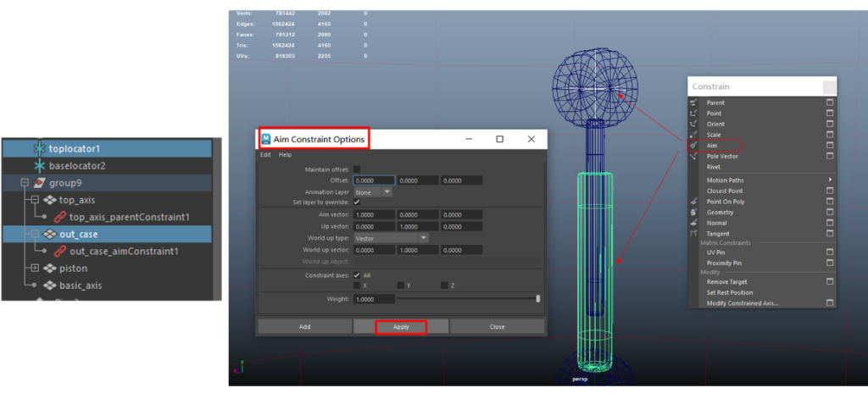The width and height of the screenshot is (868, 399).
Task: Click the piston mesh icon
Action: [50, 269]
